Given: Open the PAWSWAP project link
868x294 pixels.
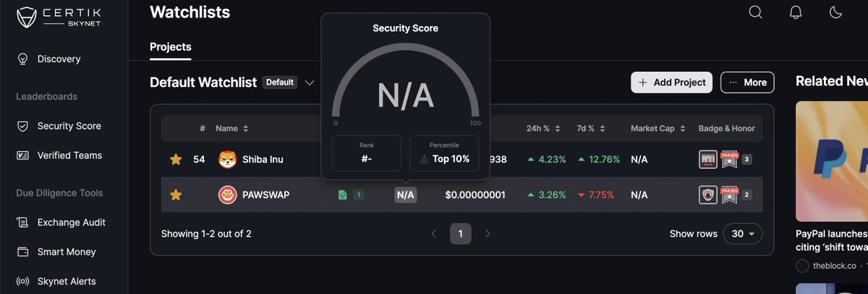Looking at the screenshot, I should point(265,195).
